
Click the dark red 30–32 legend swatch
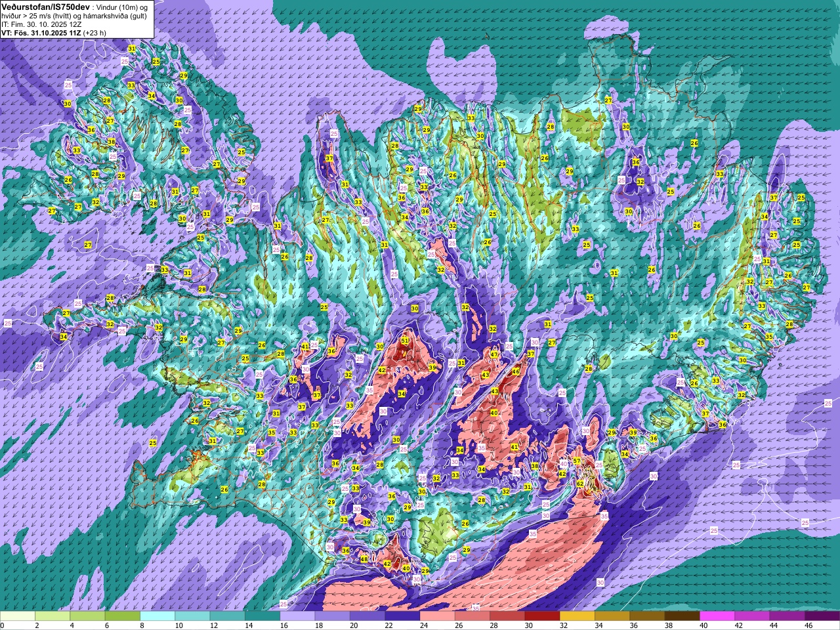tap(543, 616)
